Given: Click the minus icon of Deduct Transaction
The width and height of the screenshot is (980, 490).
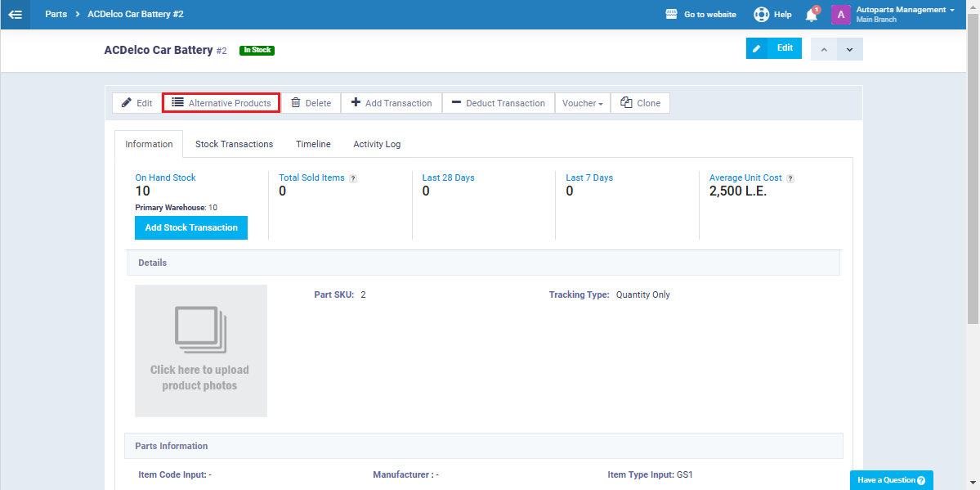Looking at the screenshot, I should [x=456, y=102].
